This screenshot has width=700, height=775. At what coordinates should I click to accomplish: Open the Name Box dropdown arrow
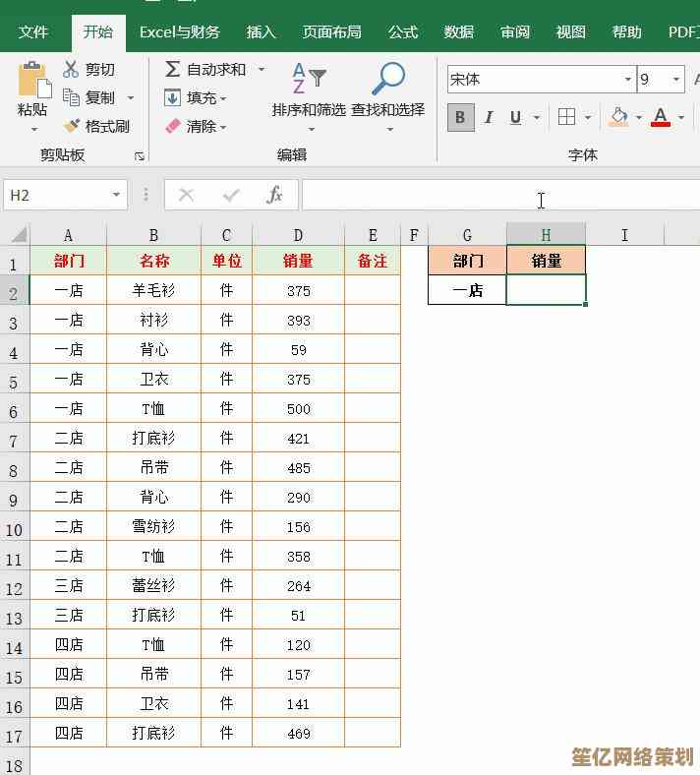(x=117, y=195)
